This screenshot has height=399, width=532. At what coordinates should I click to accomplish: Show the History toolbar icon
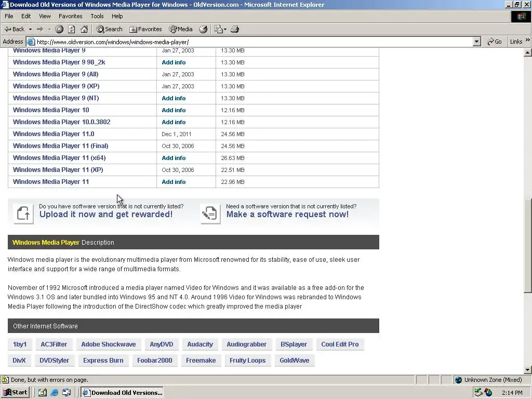[203, 29]
